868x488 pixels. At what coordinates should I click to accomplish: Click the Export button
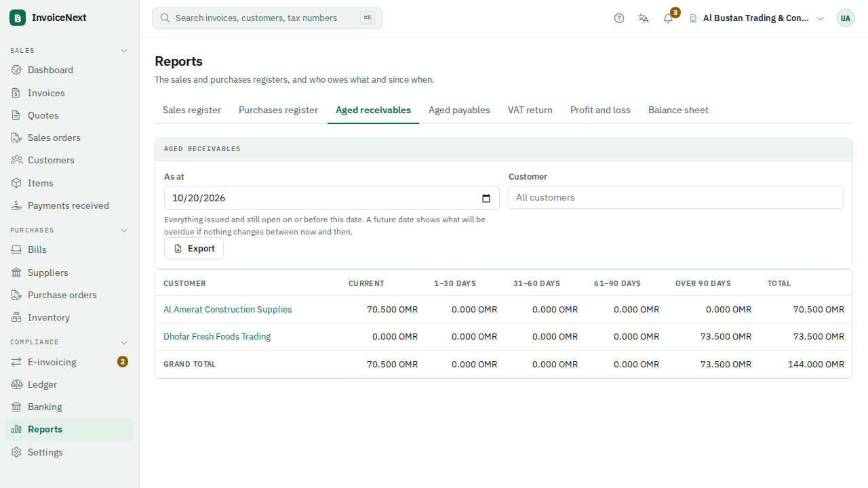194,249
